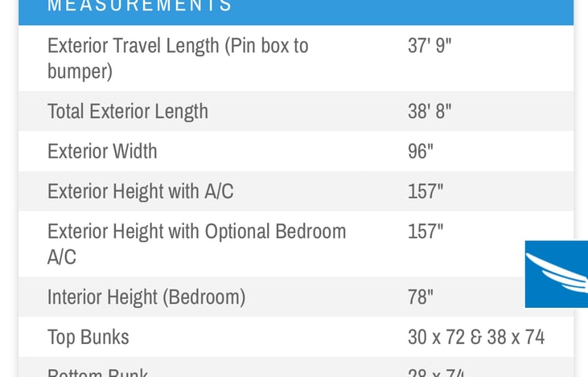
Task: Select the Interior Height (Bedroom) label
Action: tap(146, 297)
